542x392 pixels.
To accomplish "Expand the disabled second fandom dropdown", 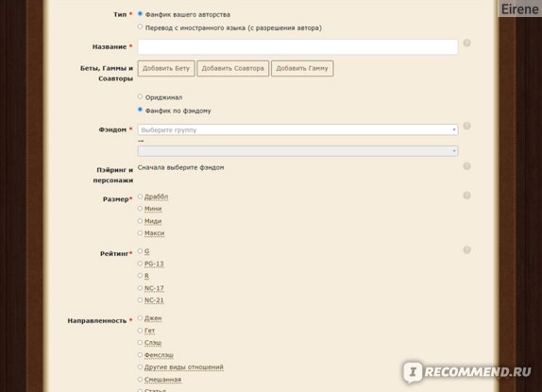I will point(298,151).
